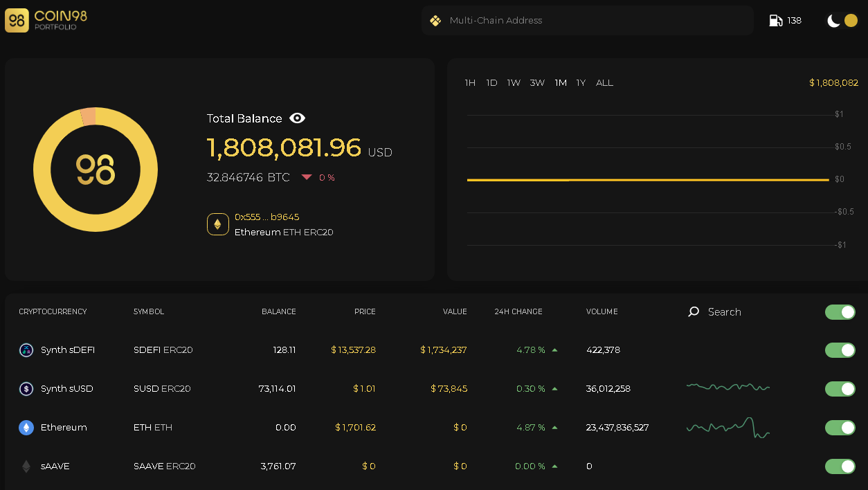868x490 pixels.
Task: Click the gas price value 138
Action: [x=795, y=21]
